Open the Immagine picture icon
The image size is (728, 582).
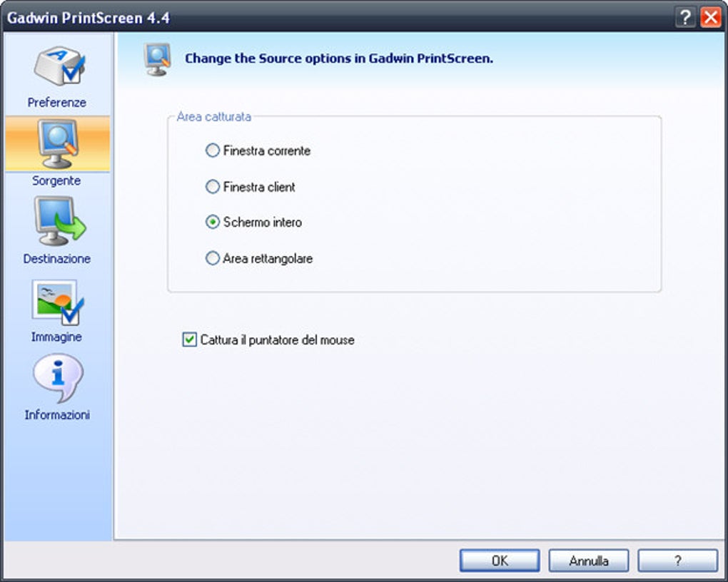pos(58,302)
